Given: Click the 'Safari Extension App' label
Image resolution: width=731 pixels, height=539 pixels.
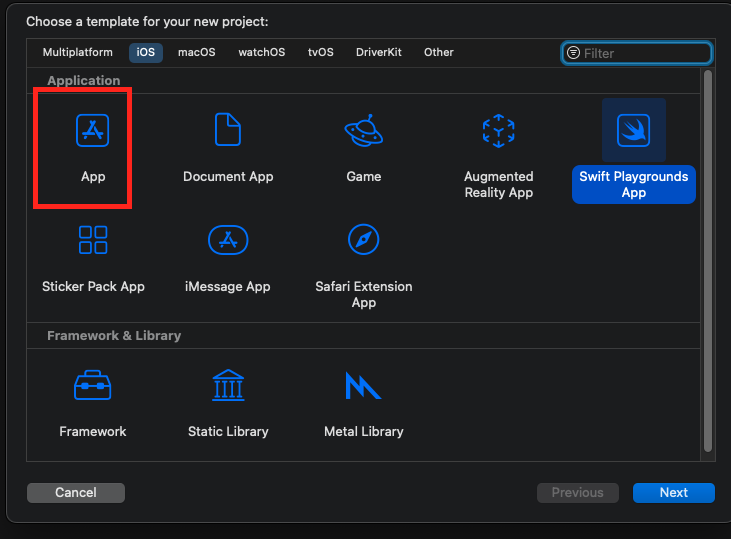Looking at the screenshot, I should (364, 294).
